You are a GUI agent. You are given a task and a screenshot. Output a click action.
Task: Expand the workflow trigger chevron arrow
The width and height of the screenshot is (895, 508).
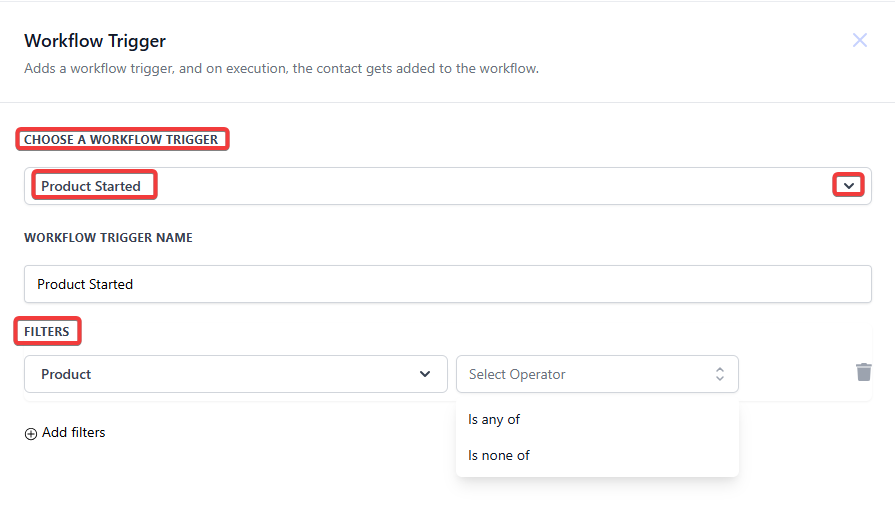[x=849, y=186]
